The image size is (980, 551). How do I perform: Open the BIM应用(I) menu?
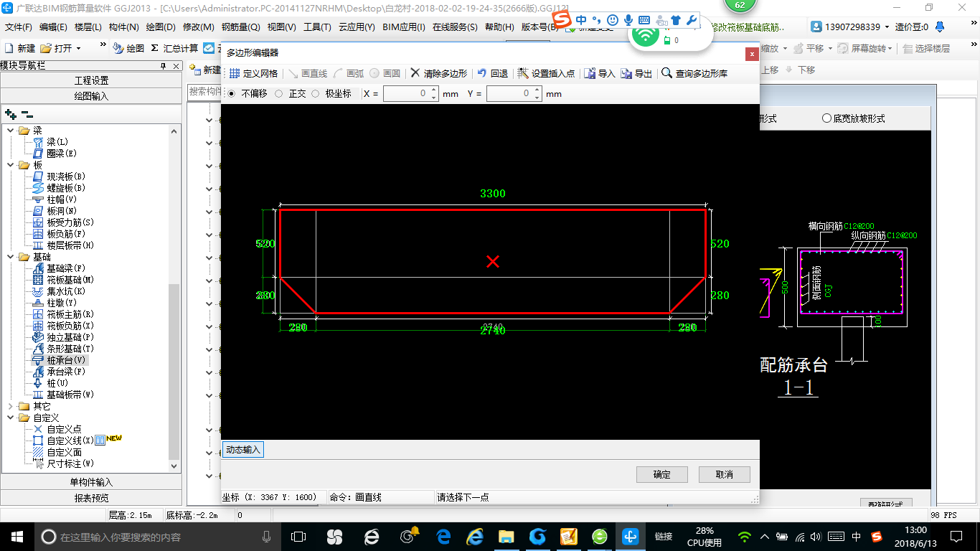pos(404,27)
